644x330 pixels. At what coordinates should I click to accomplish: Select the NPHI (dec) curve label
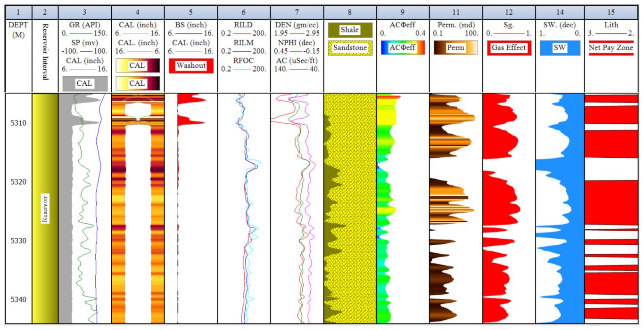click(297, 43)
